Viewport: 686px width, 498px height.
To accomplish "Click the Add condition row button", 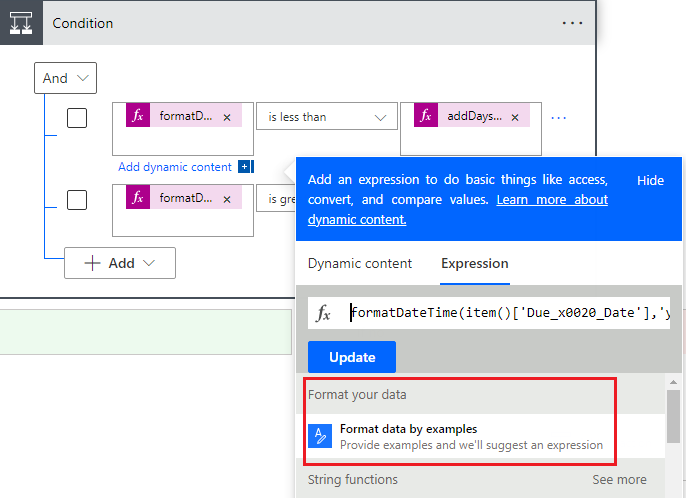I will [x=120, y=263].
